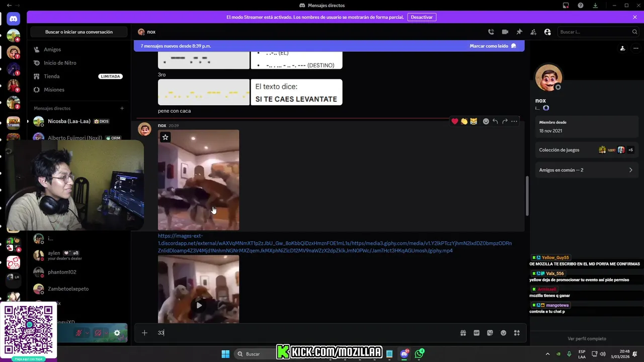The height and width of the screenshot is (362, 644).
Task: Open Discord from the taskbar
Action: click(404, 354)
